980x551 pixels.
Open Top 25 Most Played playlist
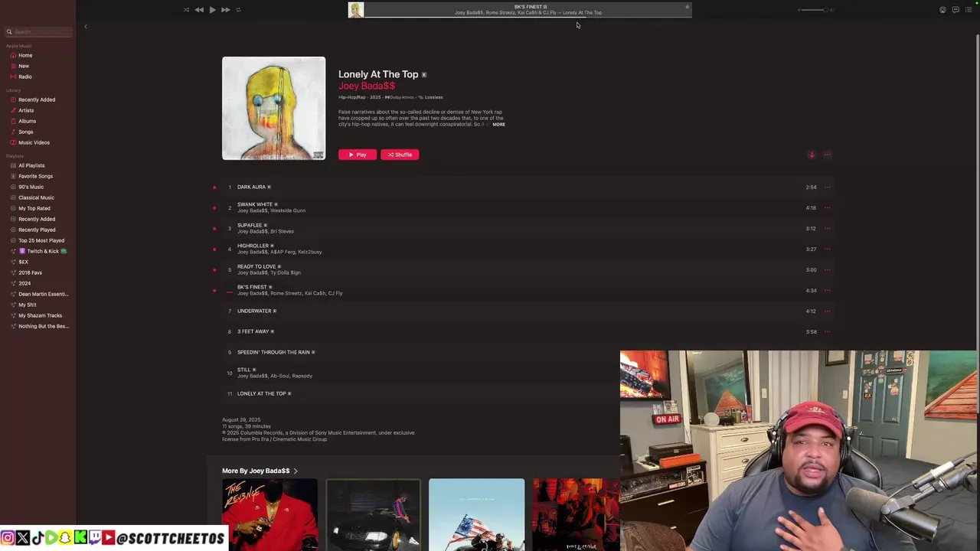[x=41, y=240]
